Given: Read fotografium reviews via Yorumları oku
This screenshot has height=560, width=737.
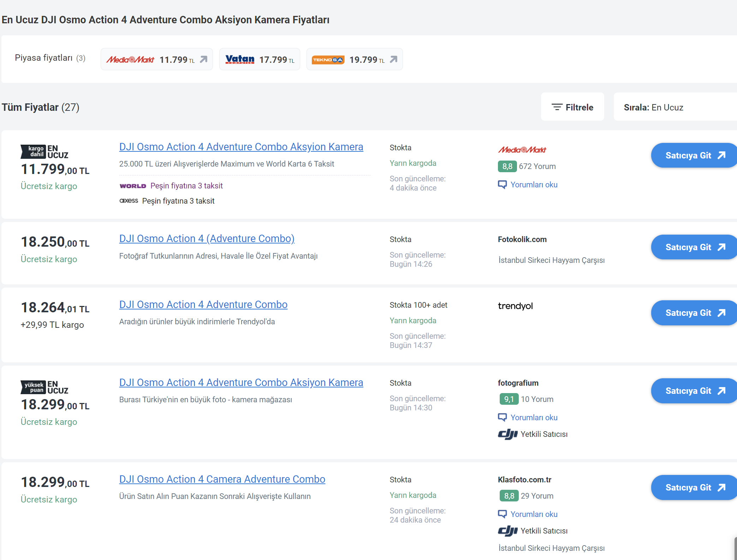Looking at the screenshot, I should pos(534,417).
